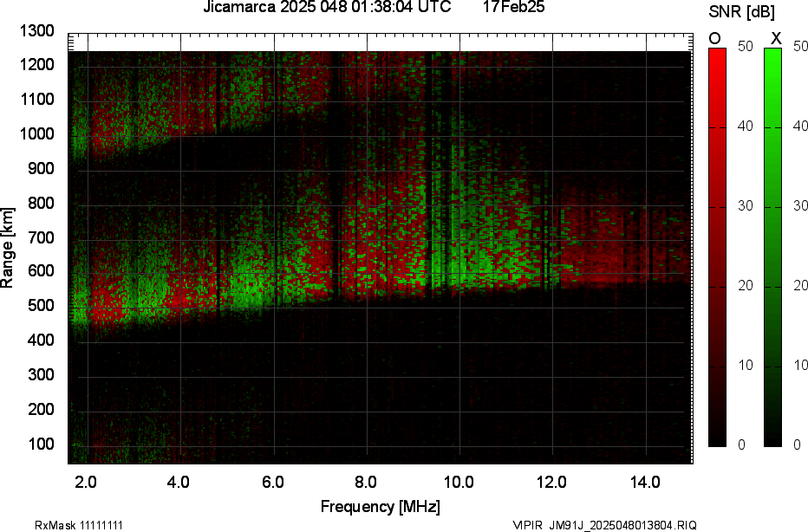The image size is (808, 532).
Task: Click the 6.0 frequency tick label
Action: (272, 483)
